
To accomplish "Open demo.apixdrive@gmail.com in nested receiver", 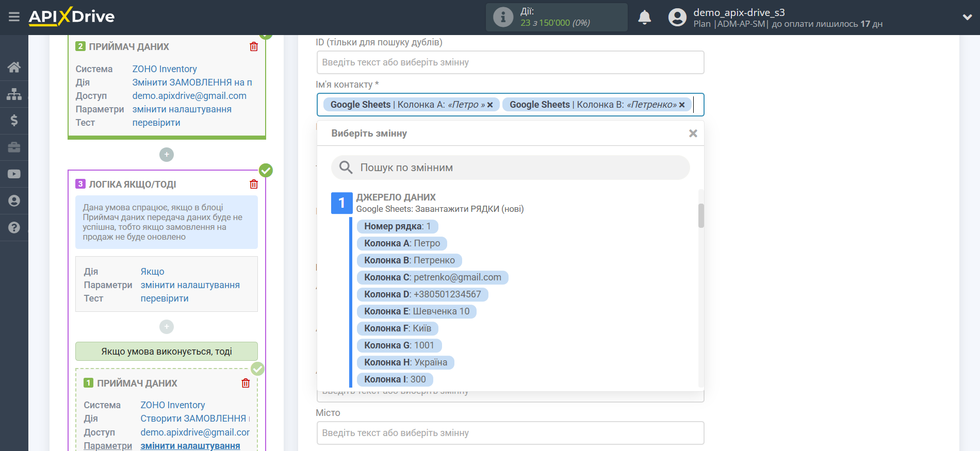I will [195, 432].
